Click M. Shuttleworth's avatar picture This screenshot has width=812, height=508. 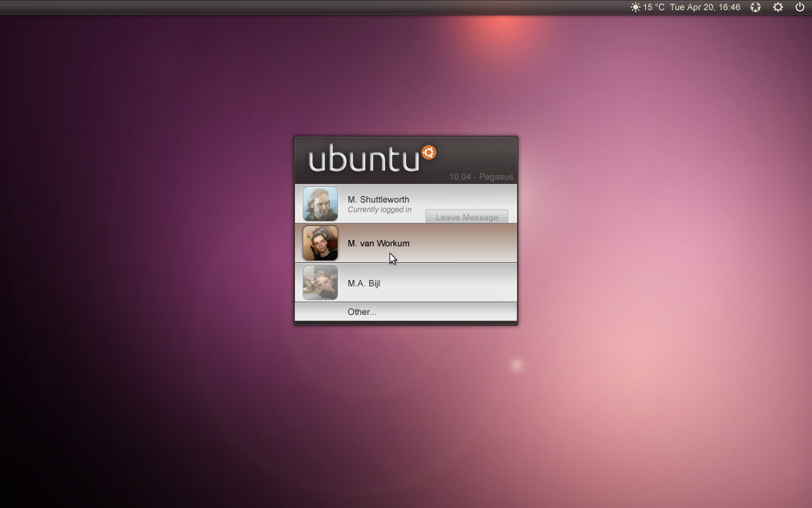click(320, 204)
